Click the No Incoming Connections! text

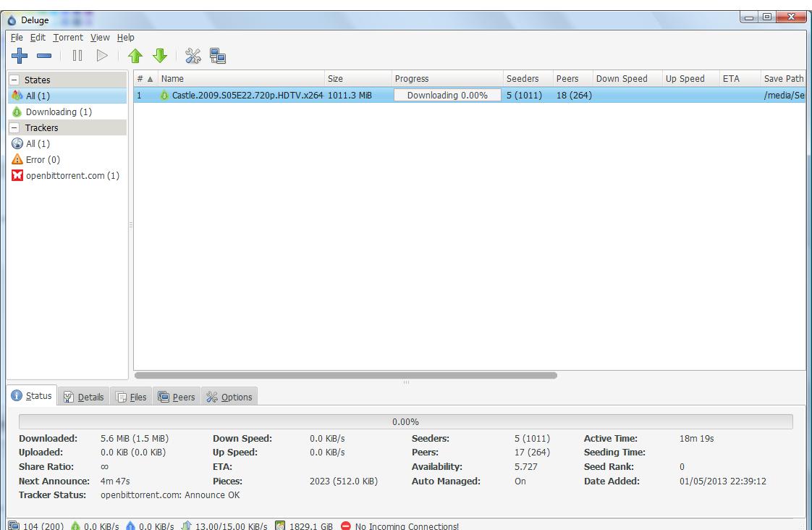pyautogui.click(x=407, y=526)
